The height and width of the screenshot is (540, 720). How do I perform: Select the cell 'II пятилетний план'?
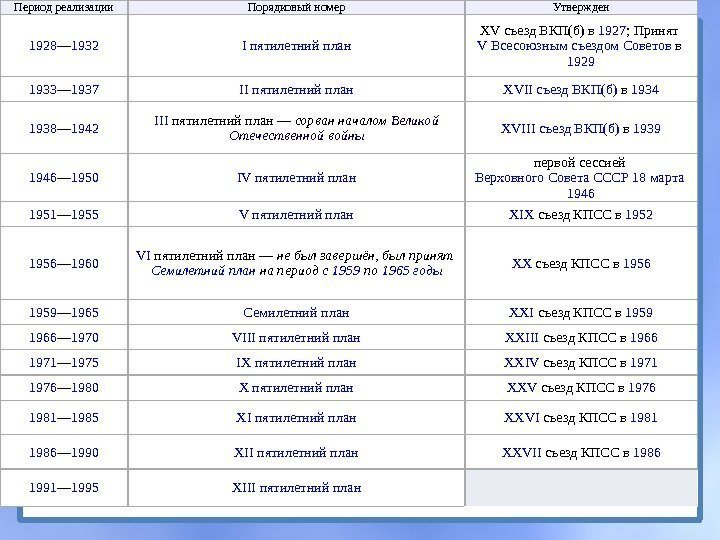[x=296, y=90]
